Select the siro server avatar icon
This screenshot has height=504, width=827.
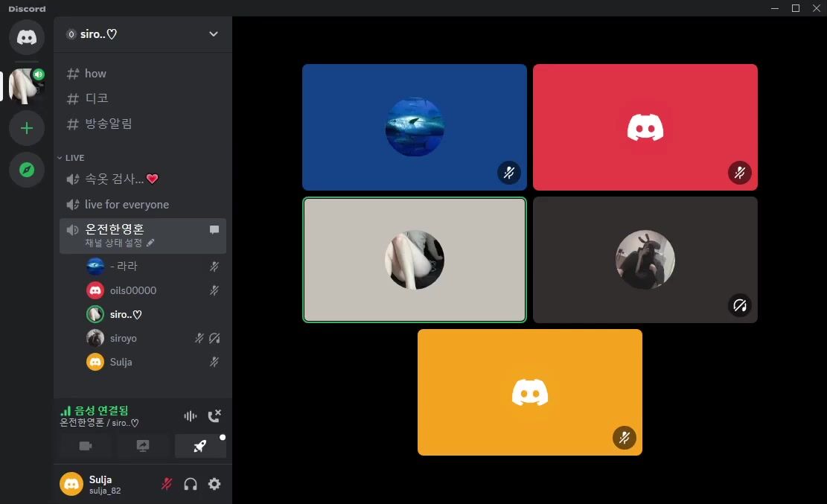26,86
